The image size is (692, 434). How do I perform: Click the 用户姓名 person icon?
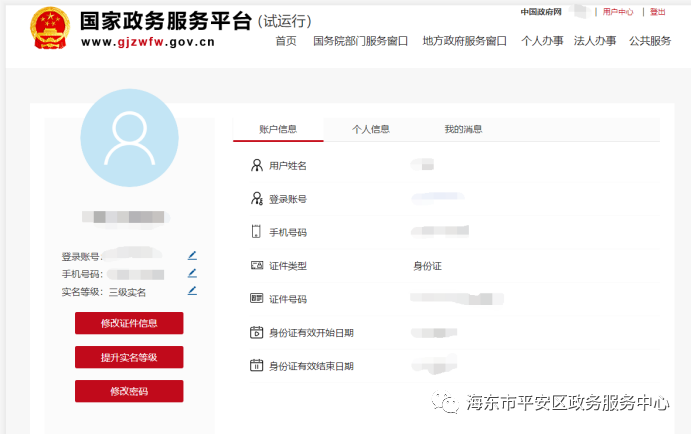256,166
